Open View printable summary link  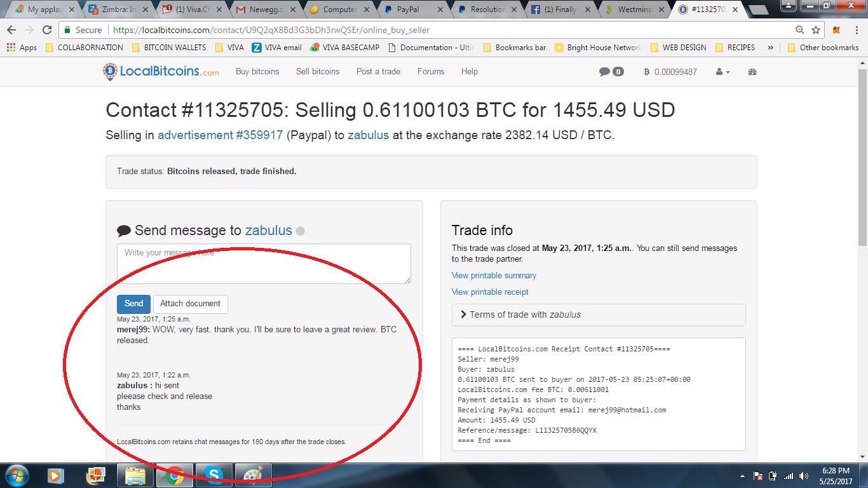click(x=494, y=275)
